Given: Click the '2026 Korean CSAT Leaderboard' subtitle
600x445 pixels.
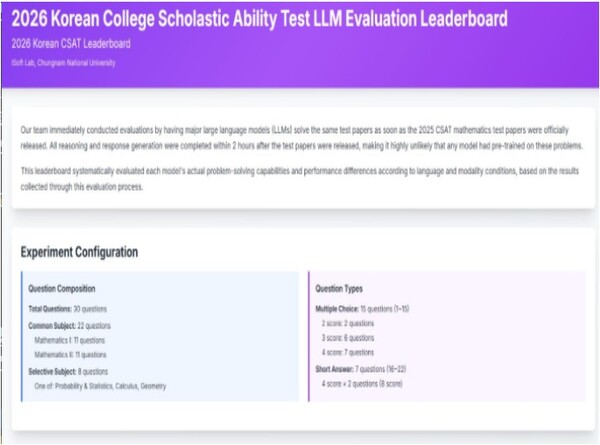Looking at the screenshot, I should click(x=70, y=44).
